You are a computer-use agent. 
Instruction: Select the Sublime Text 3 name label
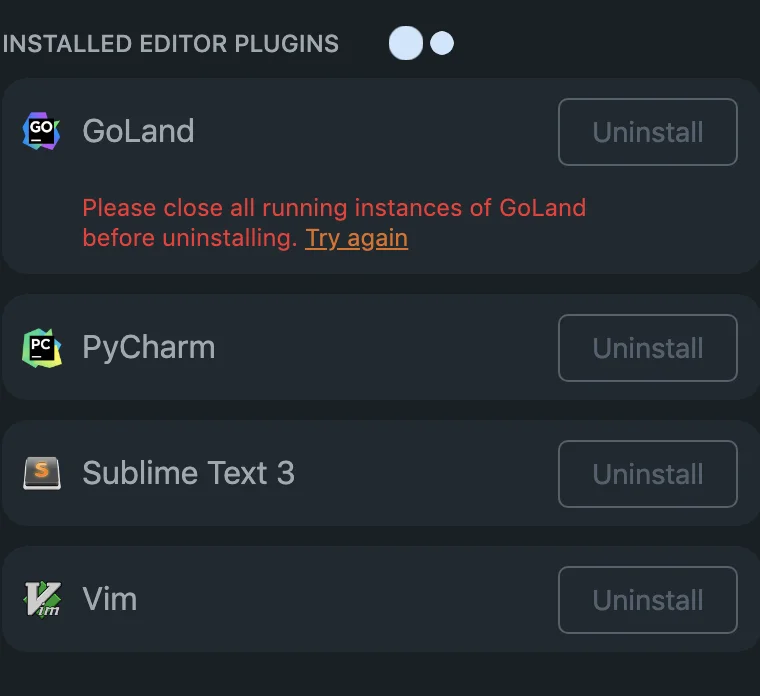click(189, 473)
